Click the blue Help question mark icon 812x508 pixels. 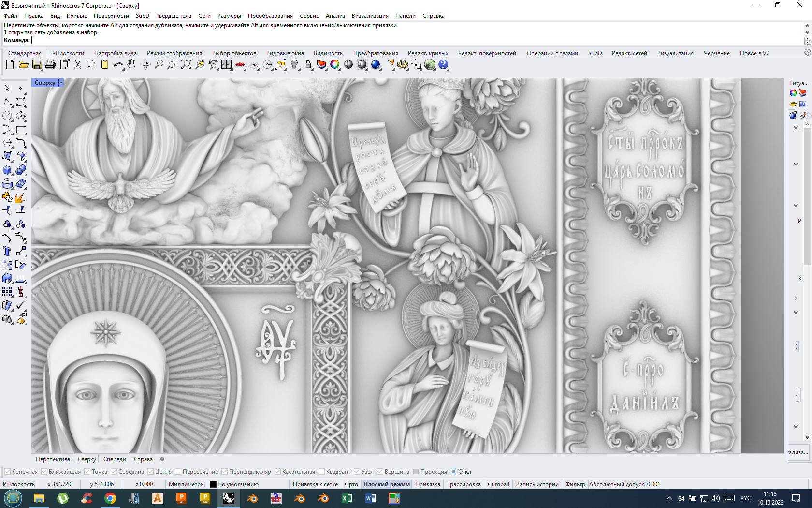pyautogui.click(x=443, y=64)
